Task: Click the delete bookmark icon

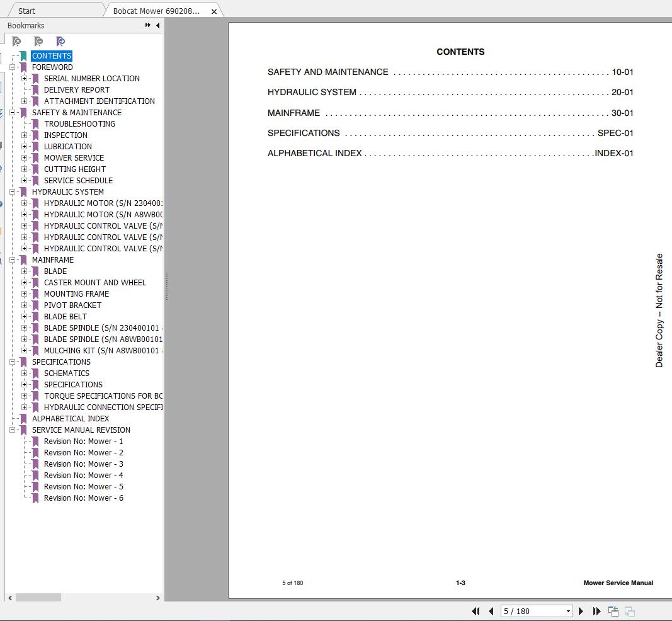Action: 16,42
